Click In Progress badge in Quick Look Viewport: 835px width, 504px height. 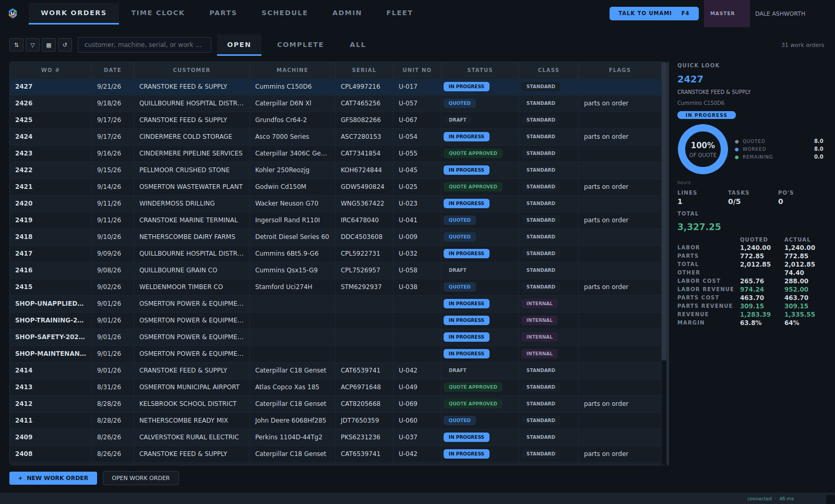click(x=706, y=115)
